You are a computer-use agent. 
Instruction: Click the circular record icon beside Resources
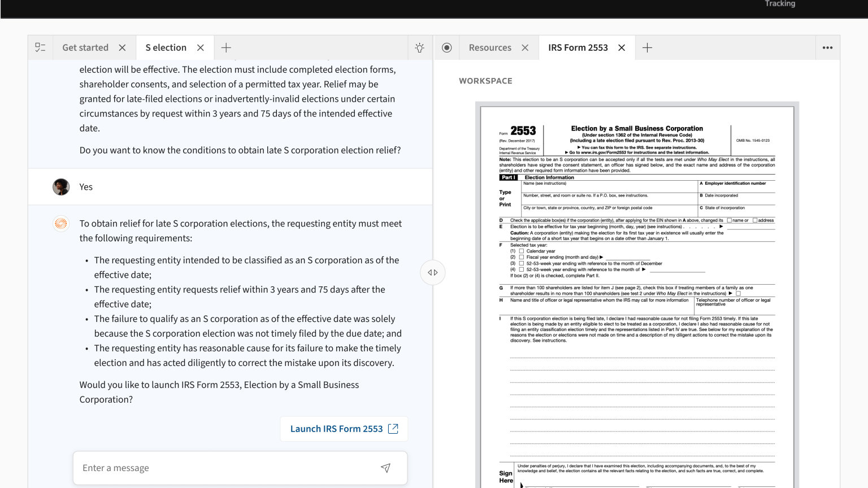[x=446, y=48]
